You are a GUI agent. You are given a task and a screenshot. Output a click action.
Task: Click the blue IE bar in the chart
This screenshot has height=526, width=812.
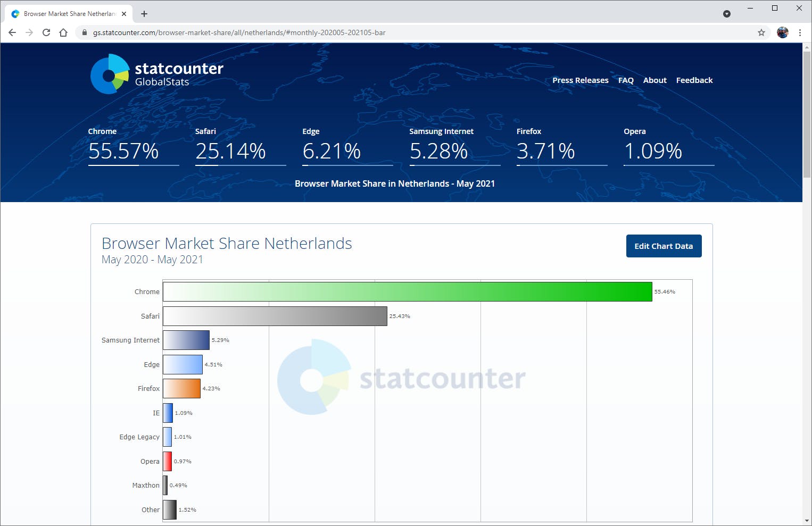(x=168, y=413)
